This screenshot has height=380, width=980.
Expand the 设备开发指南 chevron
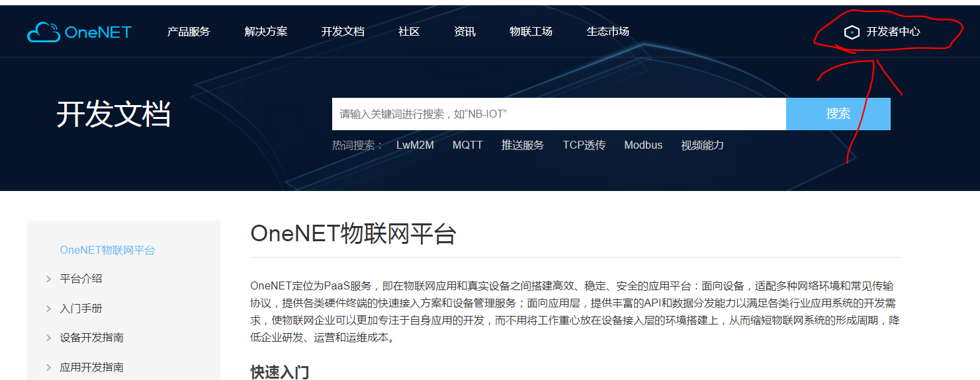click(48, 338)
